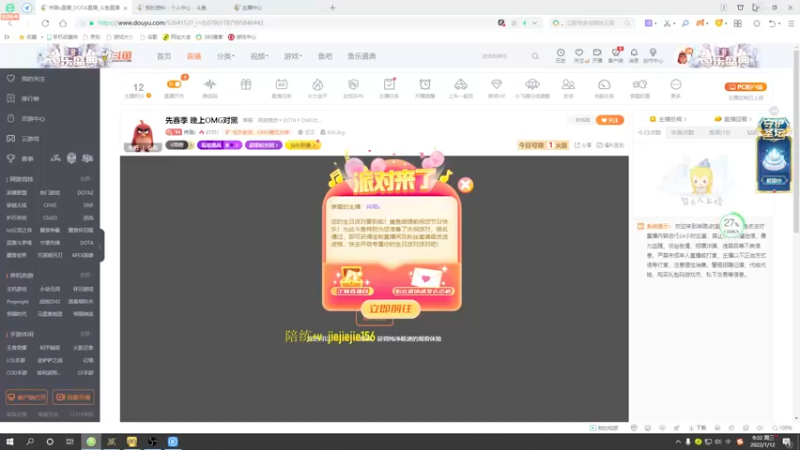
Task: Open the 创作中心 lightbulb icon
Action: point(653,56)
